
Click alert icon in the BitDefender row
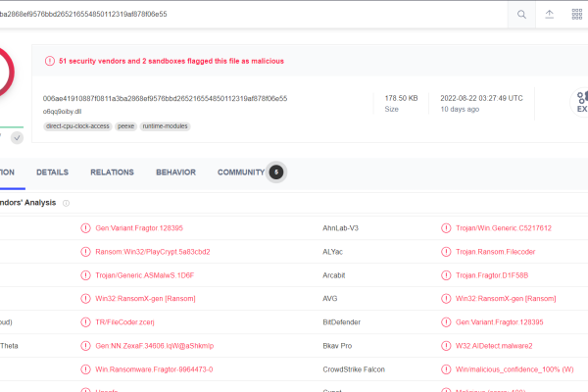coord(446,322)
